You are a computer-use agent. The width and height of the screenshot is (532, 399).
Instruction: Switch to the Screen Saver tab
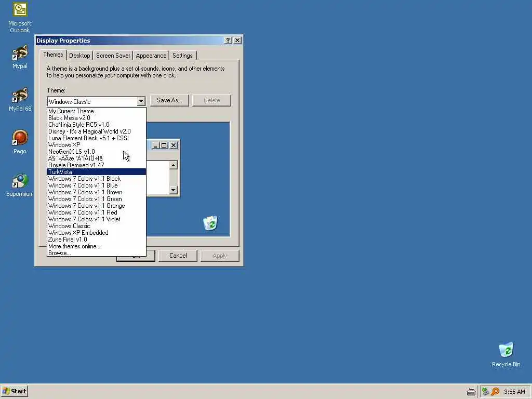(113, 56)
